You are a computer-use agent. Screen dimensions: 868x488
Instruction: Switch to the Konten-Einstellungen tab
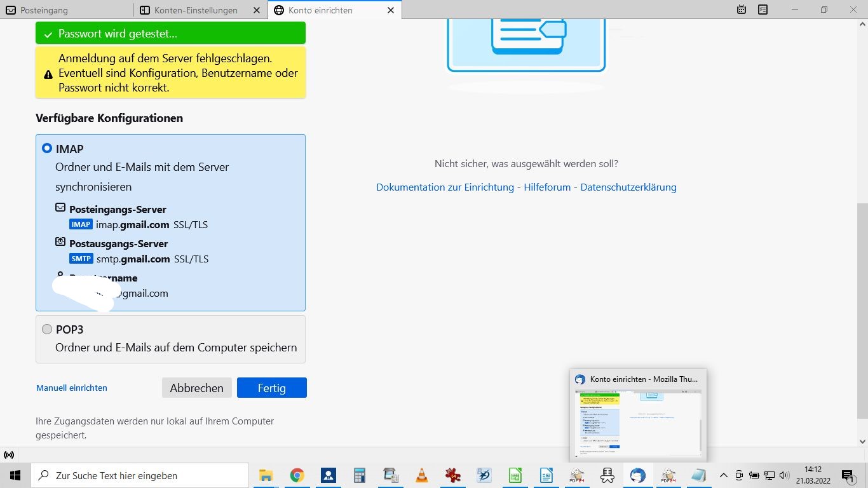pos(201,10)
